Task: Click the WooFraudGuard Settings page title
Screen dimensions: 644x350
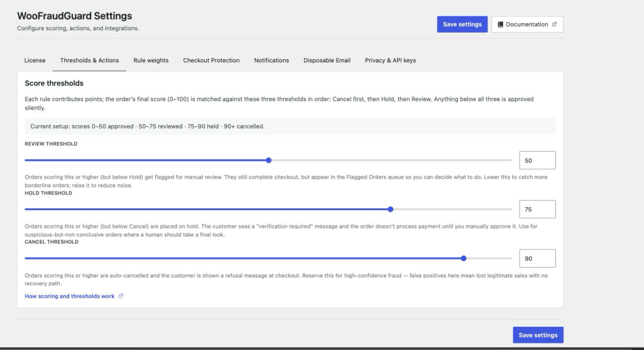Action: pos(74,16)
